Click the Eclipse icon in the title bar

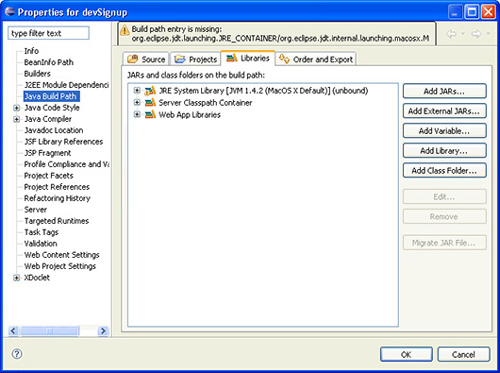click(x=10, y=11)
